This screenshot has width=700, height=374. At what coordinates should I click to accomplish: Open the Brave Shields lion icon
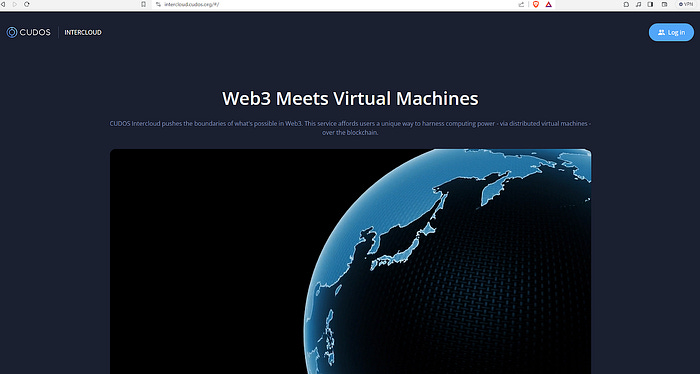tap(536, 4)
